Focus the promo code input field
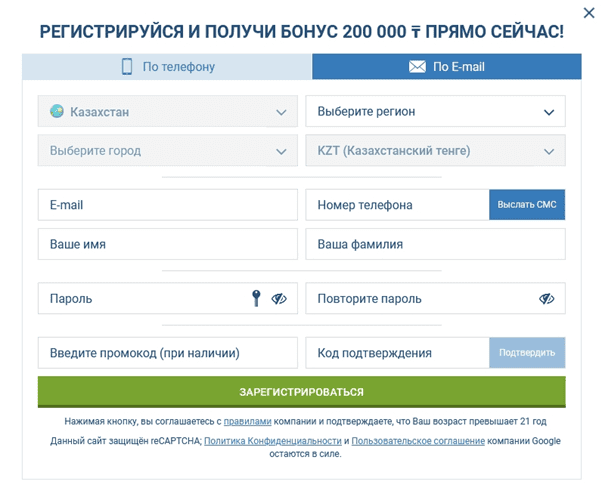This screenshot has width=602, height=500. [x=168, y=353]
